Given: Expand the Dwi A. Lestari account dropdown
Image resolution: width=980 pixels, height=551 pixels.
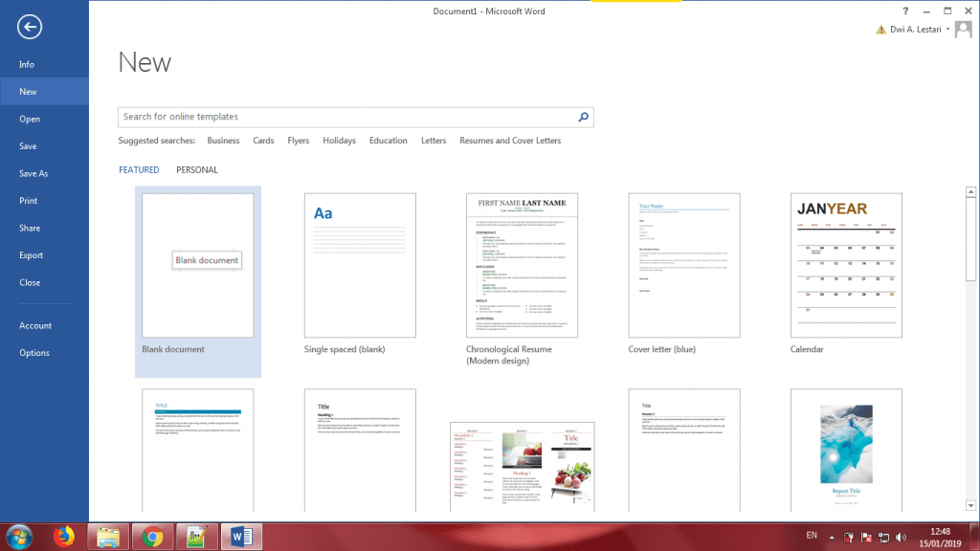Looking at the screenshot, I should [x=947, y=30].
